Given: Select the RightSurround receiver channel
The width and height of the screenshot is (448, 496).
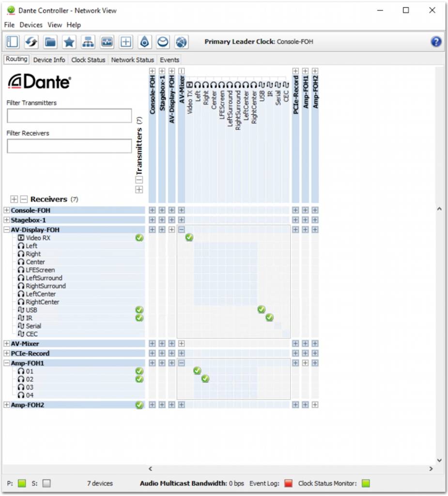Looking at the screenshot, I should pos(46,286).
